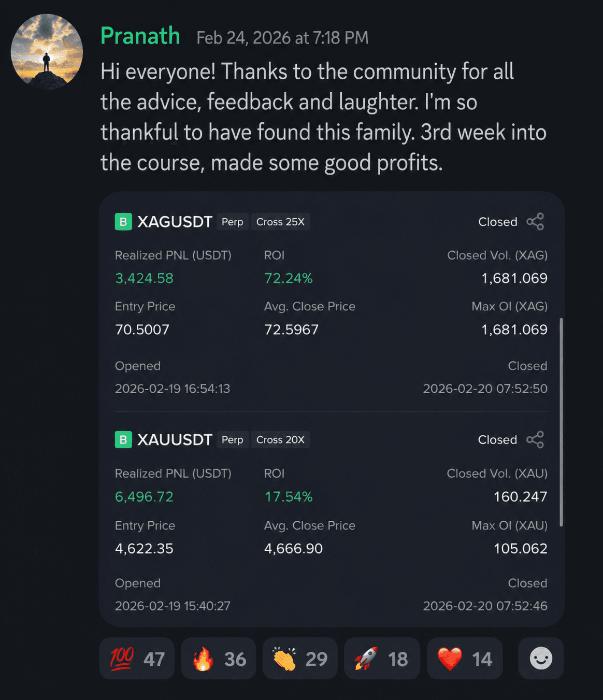Image resolution: width=603 pixels, height=700 pixels.
Task: Toggle the clapping hands reaction
Action: 300,659
